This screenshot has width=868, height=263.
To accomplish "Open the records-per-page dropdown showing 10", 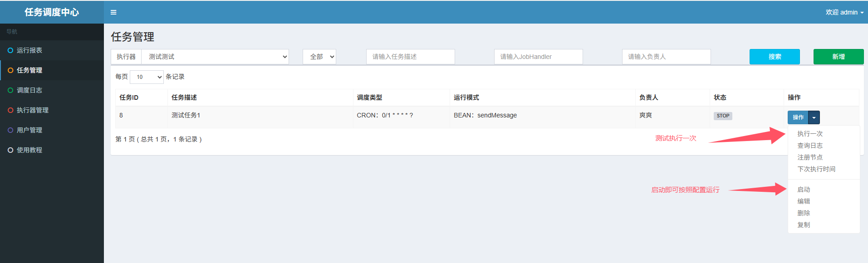I will [x=147, y=77].
